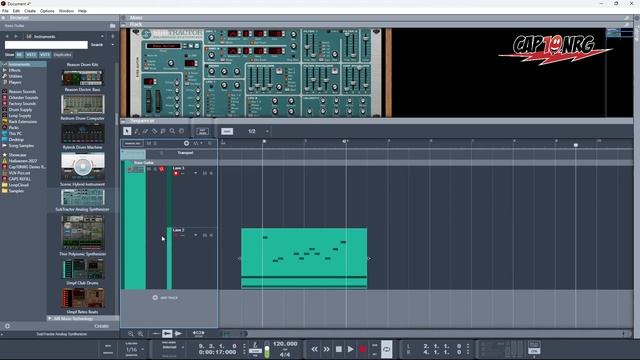Click the red Record transport button
640x360 pixels.
362,349
